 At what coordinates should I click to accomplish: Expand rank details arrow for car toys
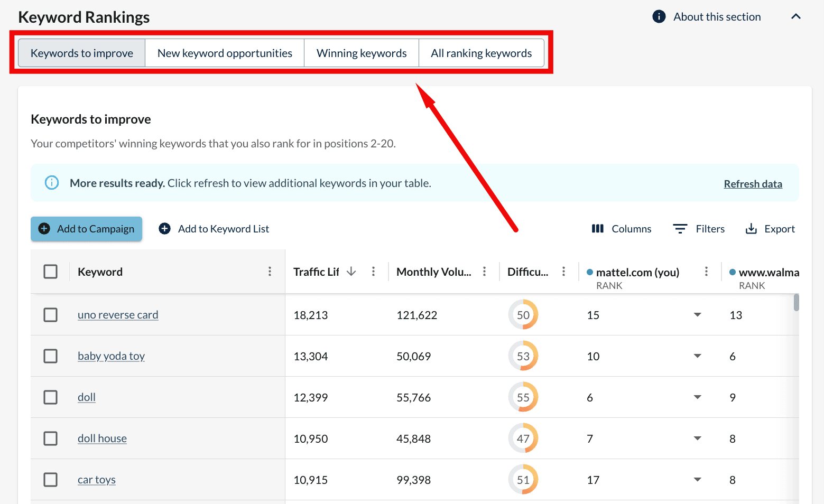[x=697, y=480]
